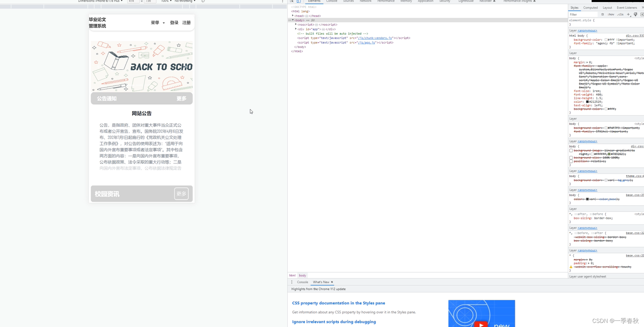Click the new style rule plus icon
Viewport: 644px width, 327px height.
(x=628, y=15)
